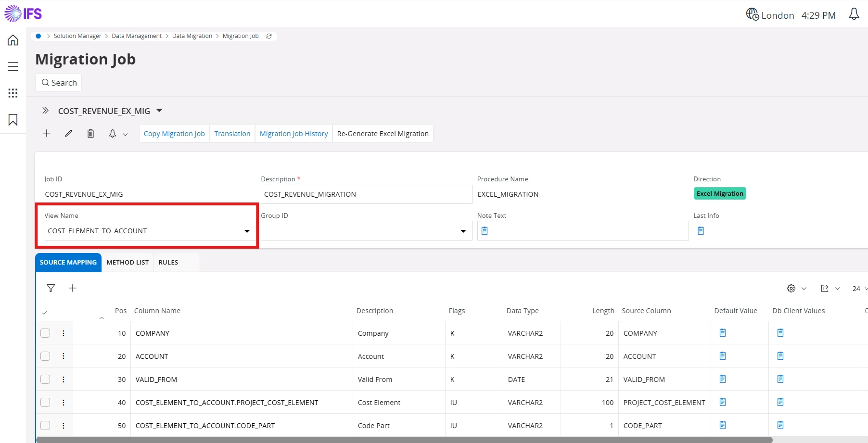Open the app grid launcher icon

click(13, 93)
